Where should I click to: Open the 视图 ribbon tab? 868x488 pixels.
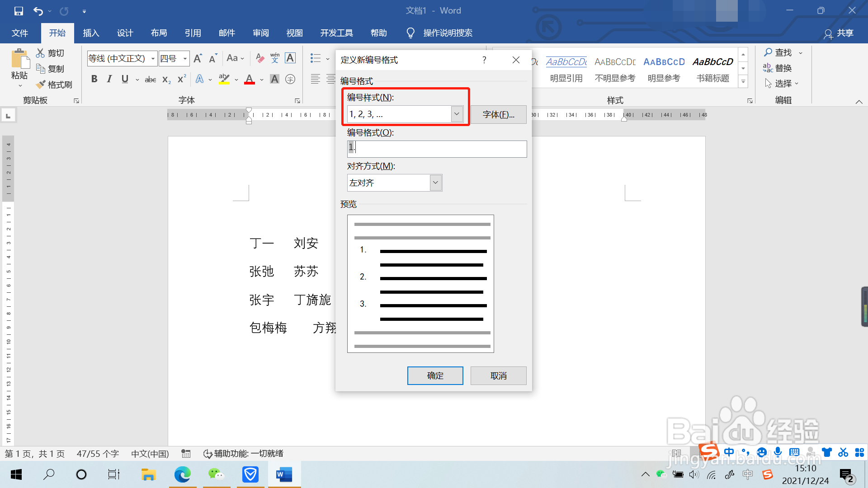pos(294,33)
